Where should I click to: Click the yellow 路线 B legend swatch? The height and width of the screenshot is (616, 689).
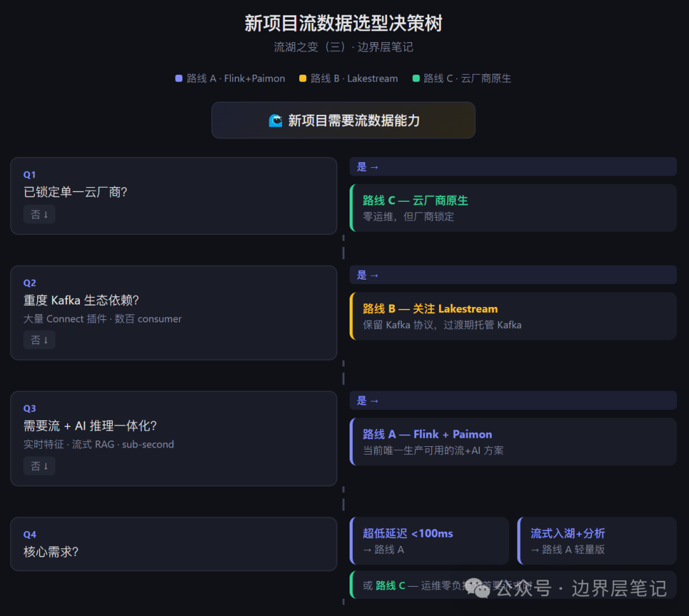[303, 79]
